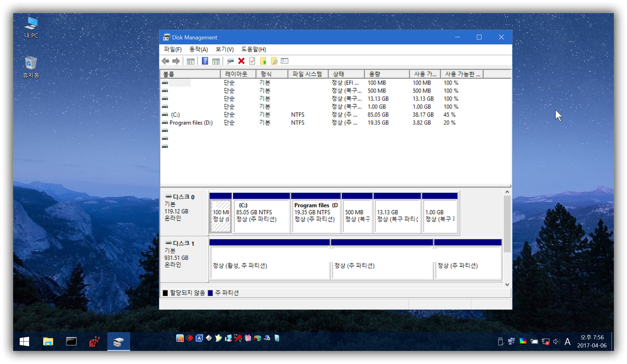Viewport: 627px width, 364px height.
Task: Click the folder with green up arrow icon
Action: click(263, 61)
